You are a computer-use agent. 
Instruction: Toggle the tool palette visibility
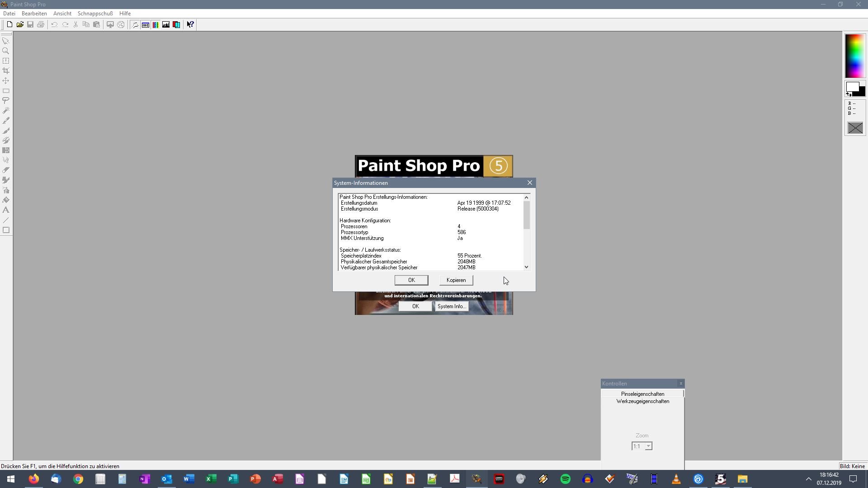[135, 25]
